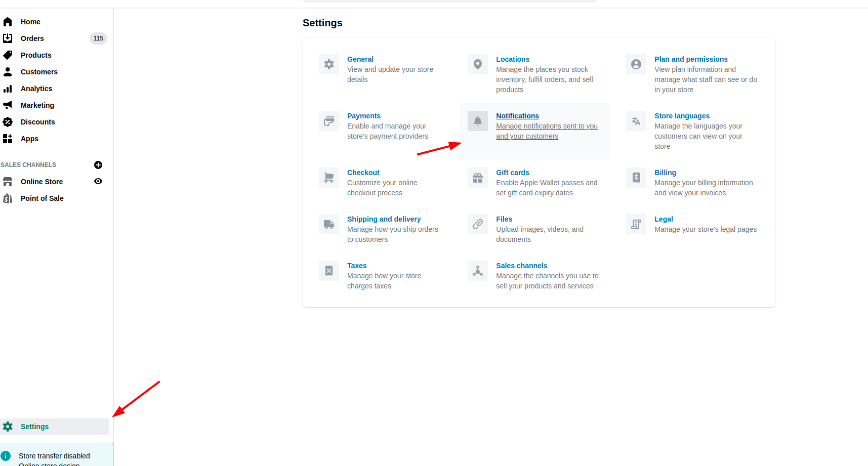Click the Payments card icon
This screenshot has width=868, height=466.
tap(329, 121)
